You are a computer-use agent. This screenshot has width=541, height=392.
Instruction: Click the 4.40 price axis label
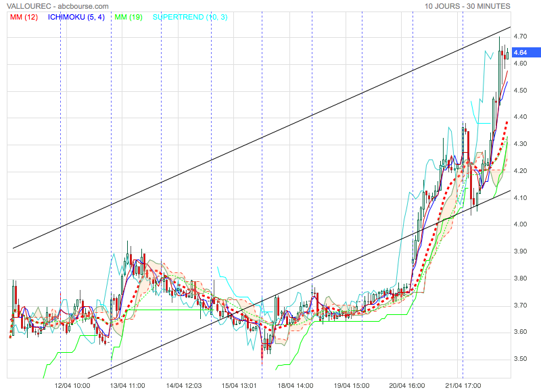pyautogui.click(x=520, y=117)
